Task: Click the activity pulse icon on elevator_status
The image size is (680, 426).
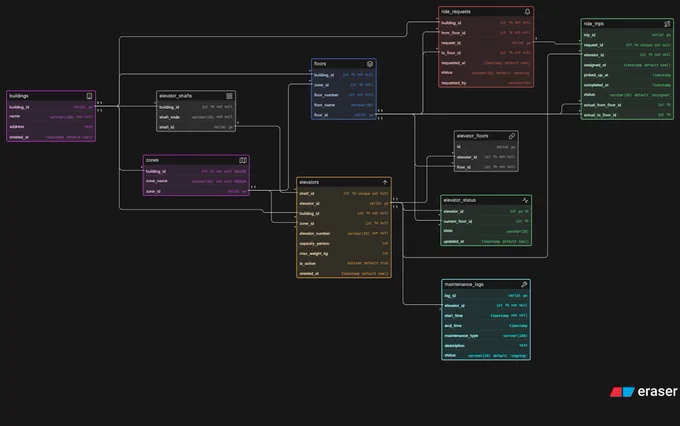Action: pyautogui.click(x=525, y=200)
